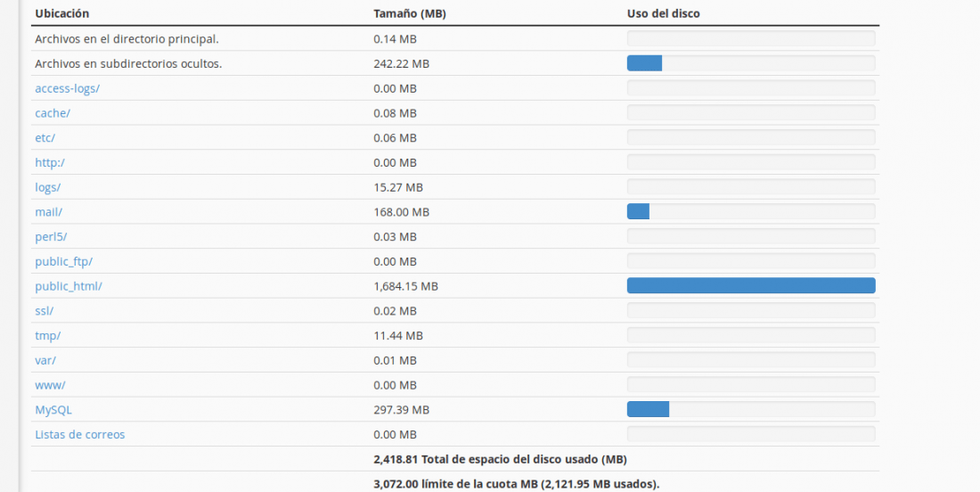
Task: Open the perl5/ directory link
Action: click(51, 237)
